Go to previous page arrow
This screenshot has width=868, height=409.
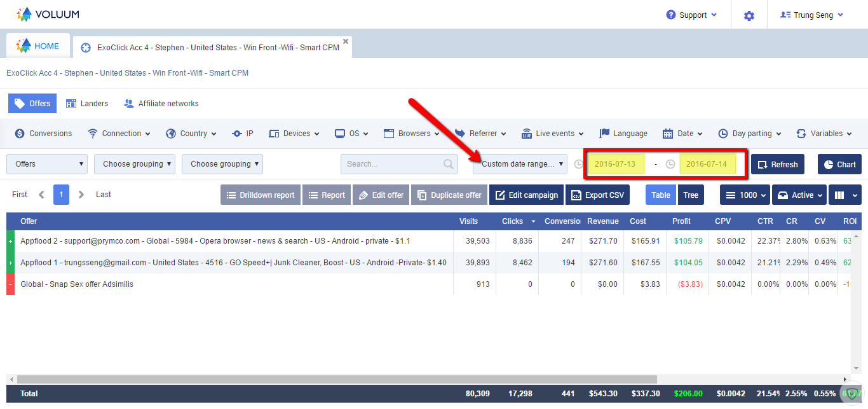click(x=41, y=195)
